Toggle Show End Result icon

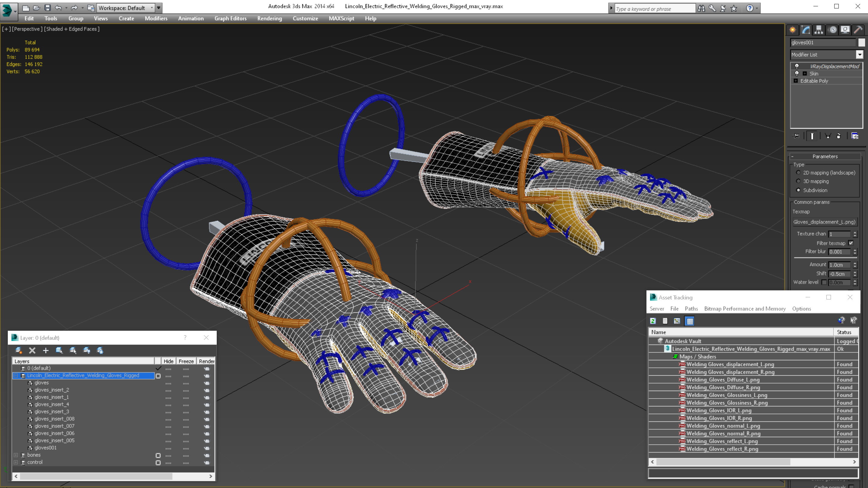[812, 136]
